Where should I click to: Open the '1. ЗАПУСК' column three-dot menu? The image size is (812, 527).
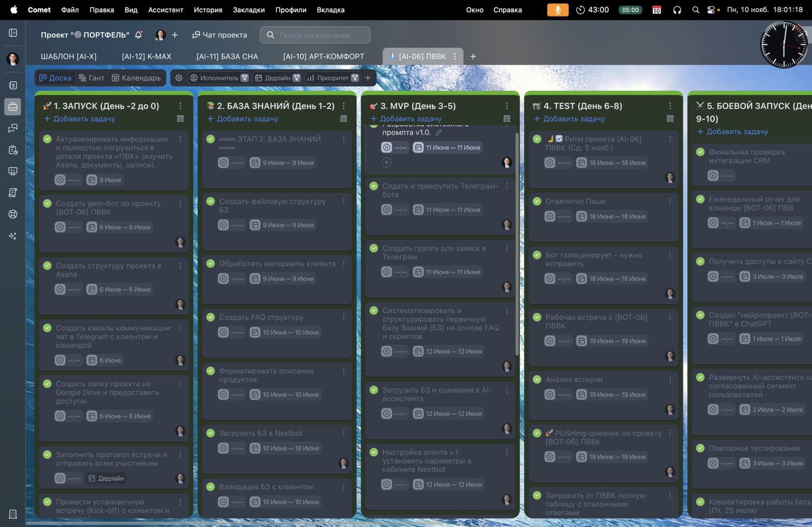(180, 106)
